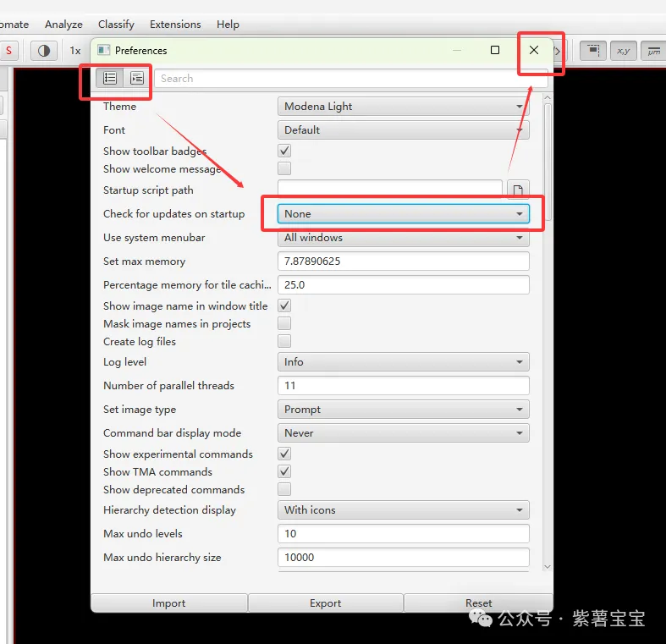Open the Extensions menu

(x=175, y=25)
